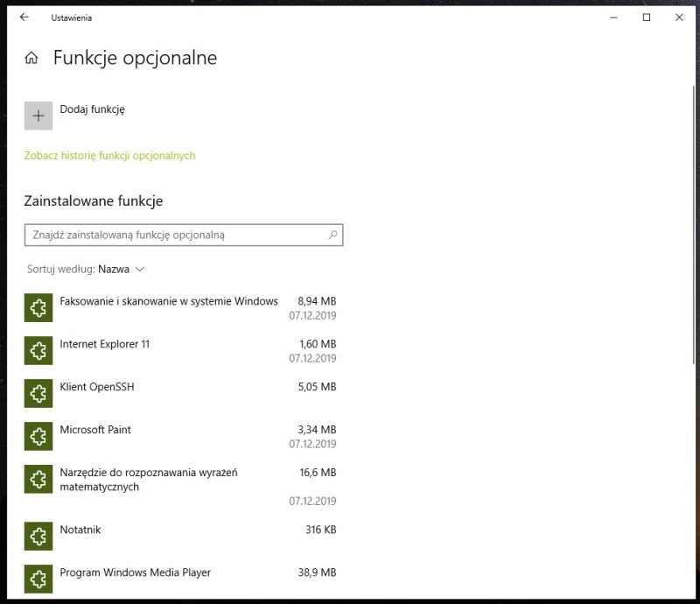700x604 pixels.
Task: Click Internet Explorer 11 puzzle icon
Action: (x=38, y=351)
